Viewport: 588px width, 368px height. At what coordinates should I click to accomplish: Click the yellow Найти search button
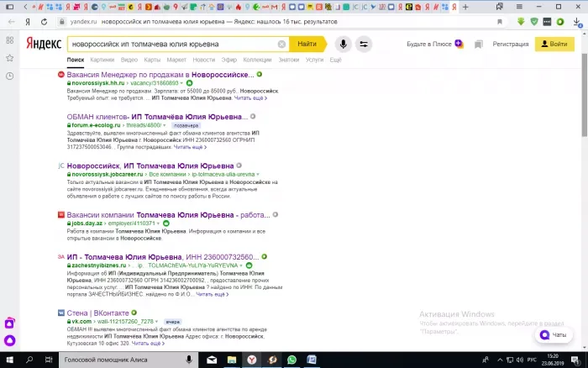coord(307,44)
